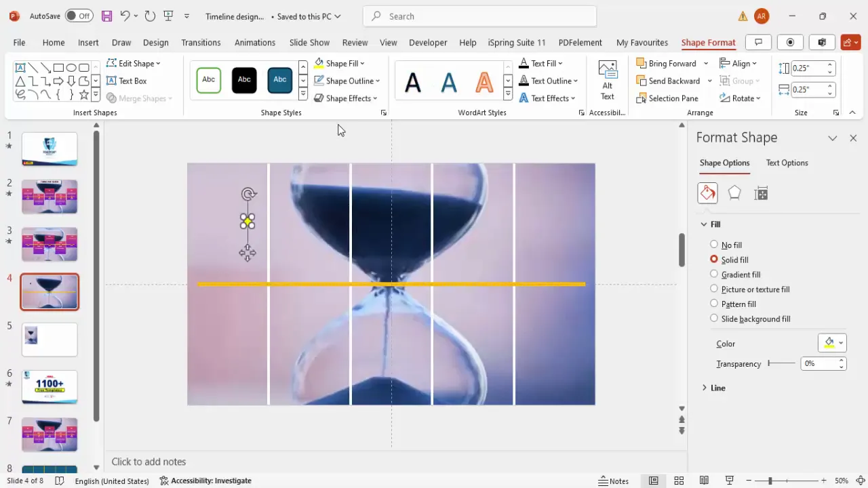This screenshot has width=868, height=488.
Task: Click the Transparency percentage field
Action: point(818,363)
